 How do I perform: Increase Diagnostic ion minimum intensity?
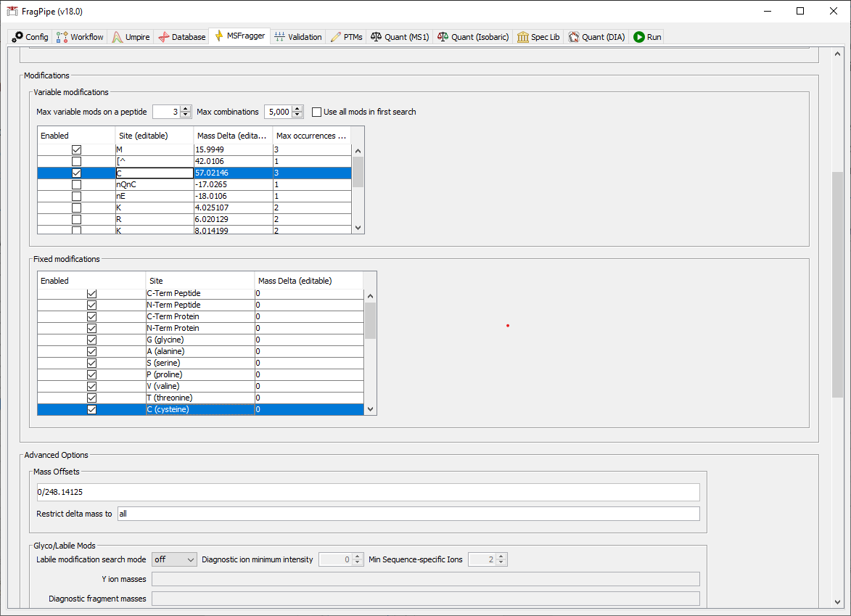click(x=357, y=557)
